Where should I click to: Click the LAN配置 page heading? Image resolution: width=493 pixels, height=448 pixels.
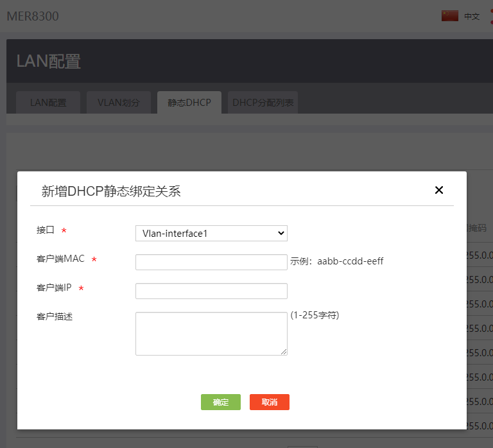tap(49, 62)
